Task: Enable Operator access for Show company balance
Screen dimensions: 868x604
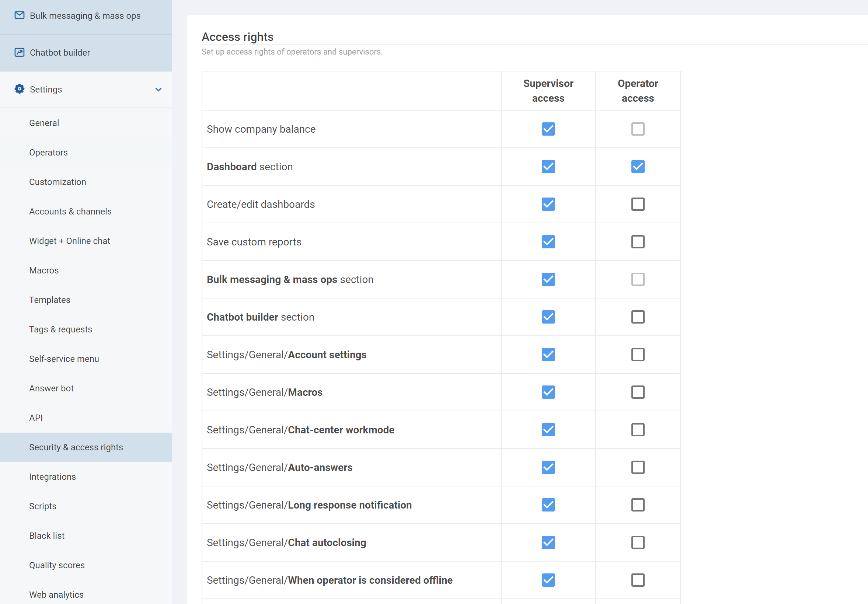Action: click(x=637, y=129)
